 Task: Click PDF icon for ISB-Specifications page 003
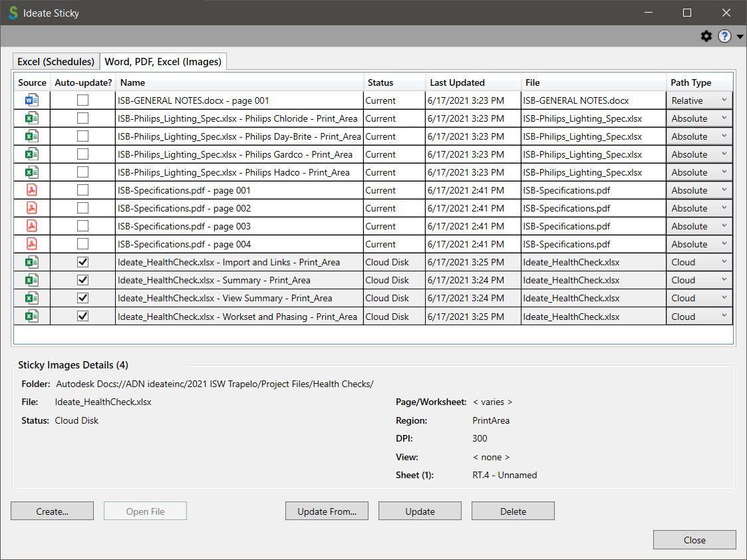pyautogui.click(x=31, y=225)
